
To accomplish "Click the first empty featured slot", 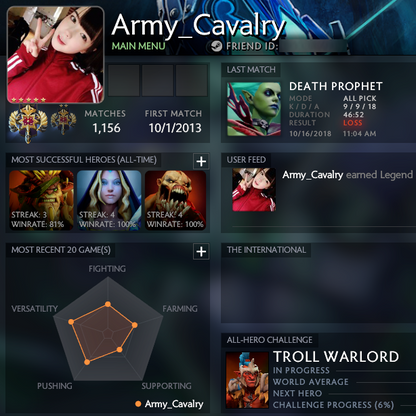I will pyautogui.click(x=124, y=80).
